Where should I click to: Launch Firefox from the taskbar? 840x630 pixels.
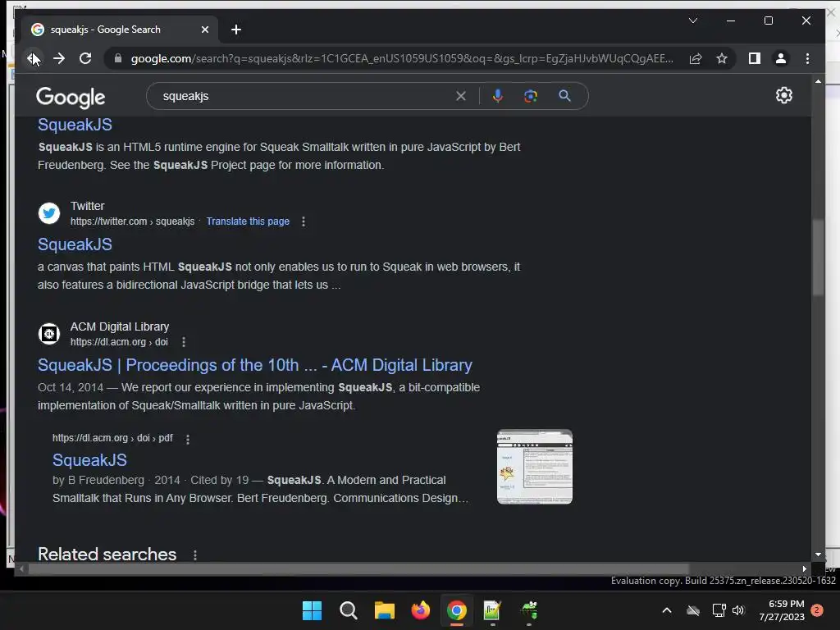[x=421, y=610]
